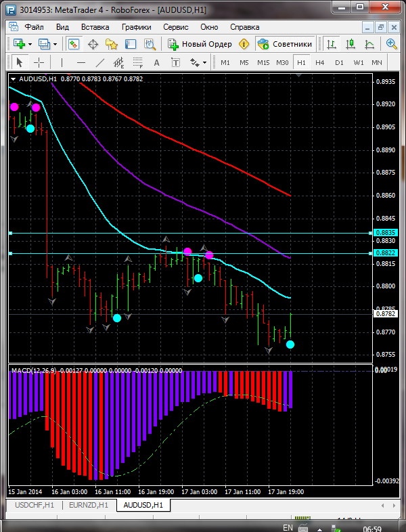
Task: Toggle the Советники auto-trading button
Action: pyautogui.click(x=285, y=44)
